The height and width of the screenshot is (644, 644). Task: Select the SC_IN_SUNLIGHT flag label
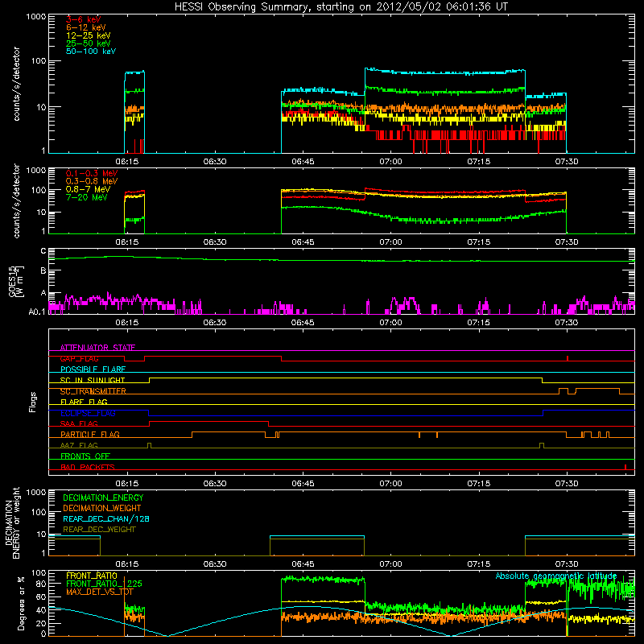click(93, 380)
